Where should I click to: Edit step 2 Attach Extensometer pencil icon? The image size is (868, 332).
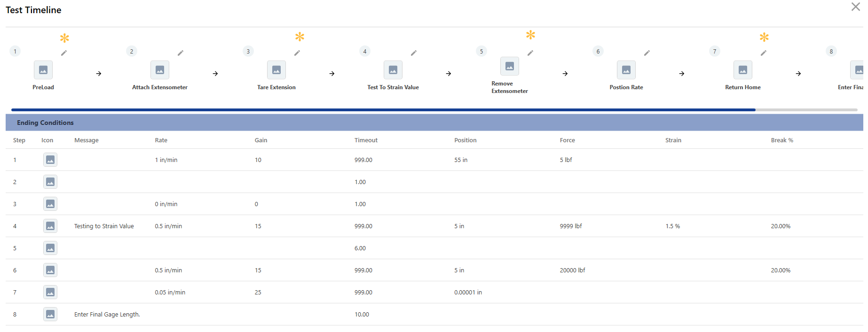[x=181, y=53]
